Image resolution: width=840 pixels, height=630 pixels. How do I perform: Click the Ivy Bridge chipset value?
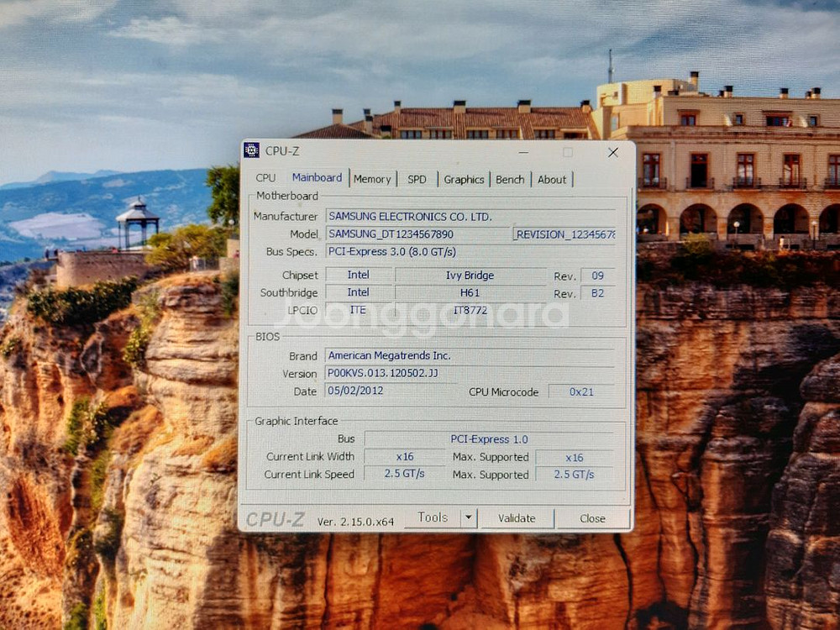click(470, 275)
